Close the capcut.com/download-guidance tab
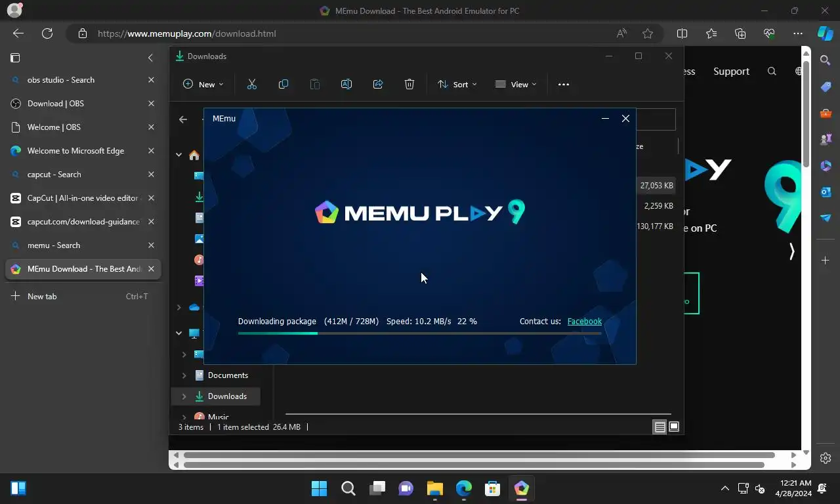The height and width of the screenshot is (504, 840). (x=151, y=222)
